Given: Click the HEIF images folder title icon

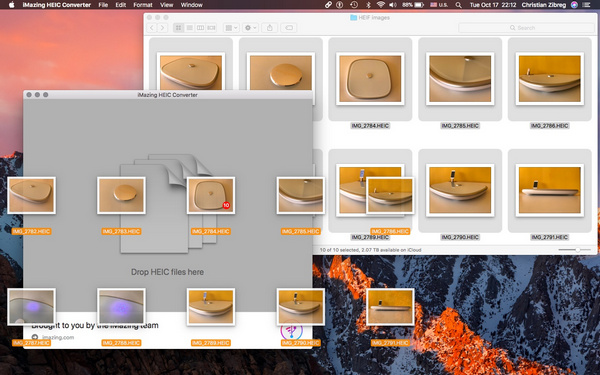Looking at the screenshot, I should tap(354, 18).
